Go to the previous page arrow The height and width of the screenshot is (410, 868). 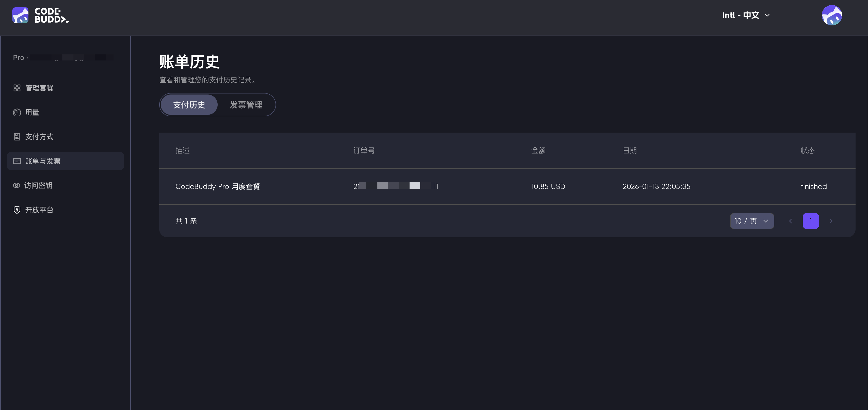click(x=790, y=221)
